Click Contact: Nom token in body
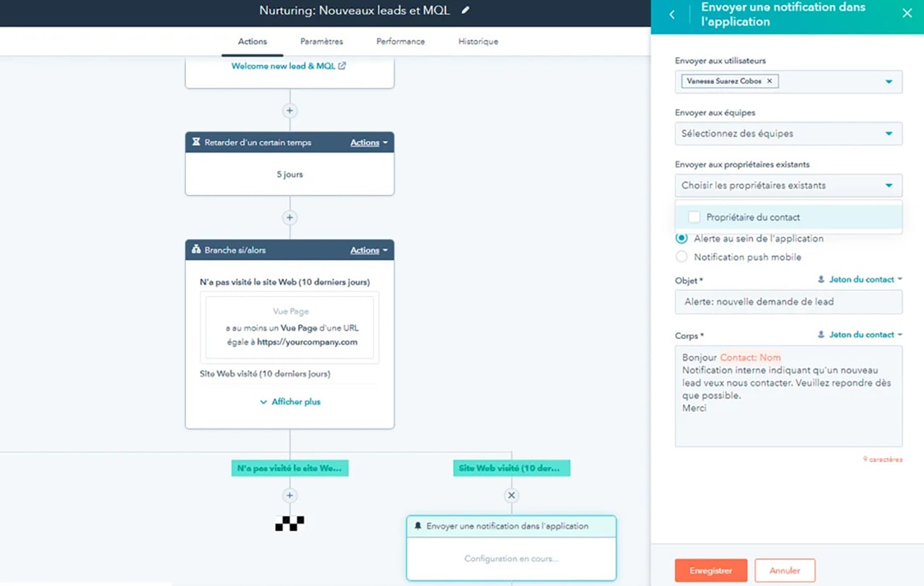The image size is (924, 586). coord(750,357)
